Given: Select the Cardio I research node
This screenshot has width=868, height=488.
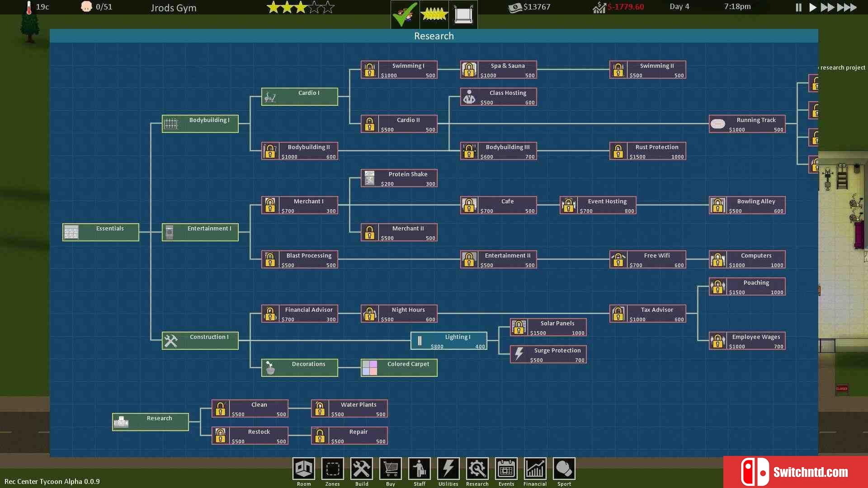Looking at the screenshot, I should (x=299, y=97).
